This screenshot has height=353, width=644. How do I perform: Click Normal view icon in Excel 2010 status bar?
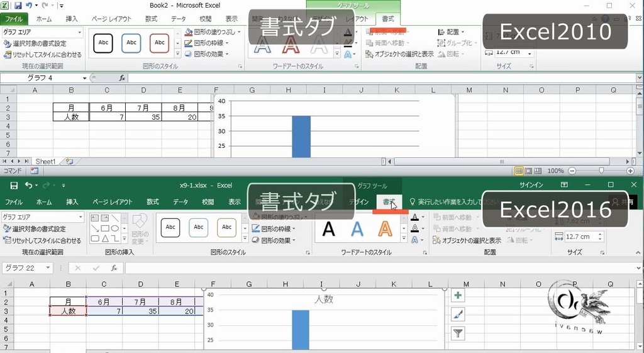[519, 171]
